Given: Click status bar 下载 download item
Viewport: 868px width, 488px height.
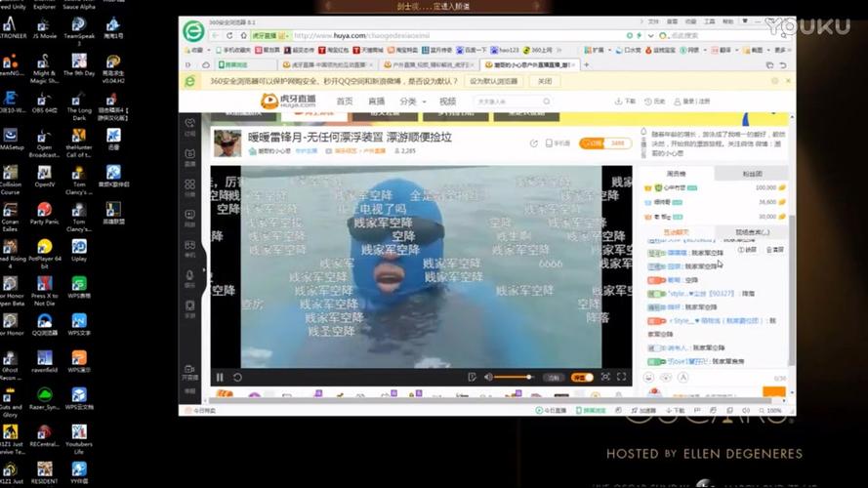Looking at the screenshot, I should 675,411.
